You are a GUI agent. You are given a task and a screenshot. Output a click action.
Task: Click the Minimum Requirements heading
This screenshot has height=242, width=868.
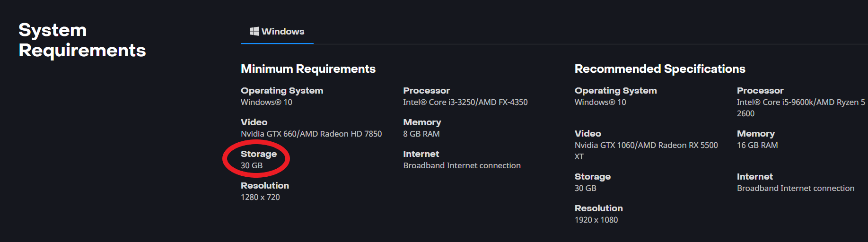pos(308,69)
